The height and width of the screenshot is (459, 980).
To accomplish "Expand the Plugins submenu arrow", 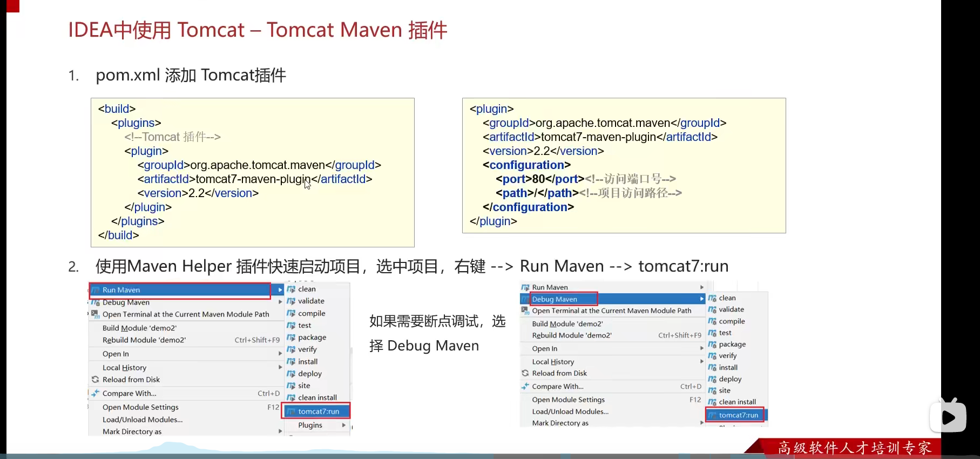I will (344, 425).
